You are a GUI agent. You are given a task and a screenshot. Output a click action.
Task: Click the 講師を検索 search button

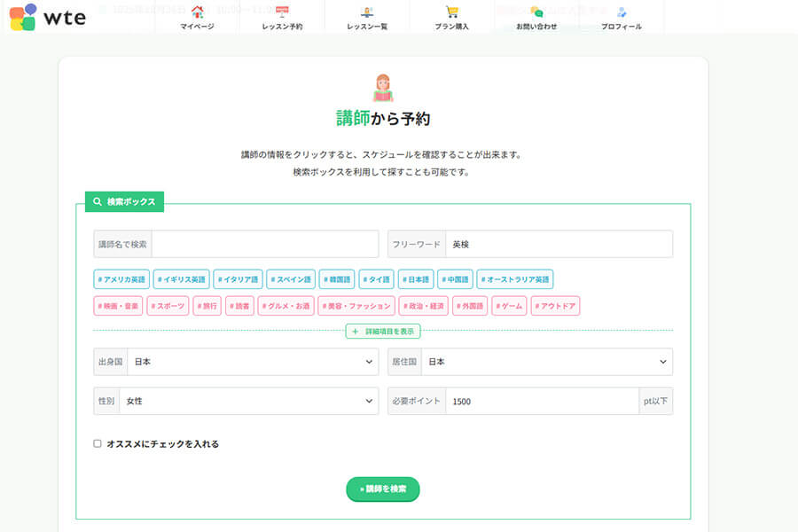(x=382, y=489)
